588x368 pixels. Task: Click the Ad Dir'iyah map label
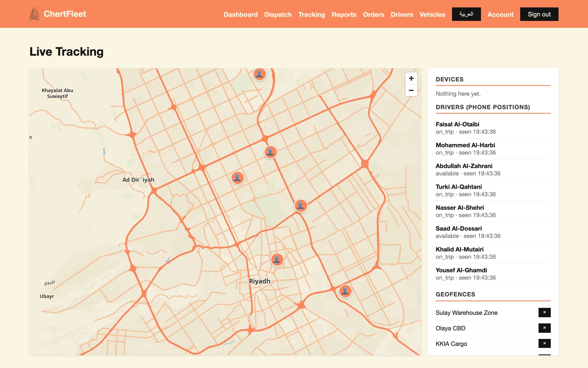[138, 180]
